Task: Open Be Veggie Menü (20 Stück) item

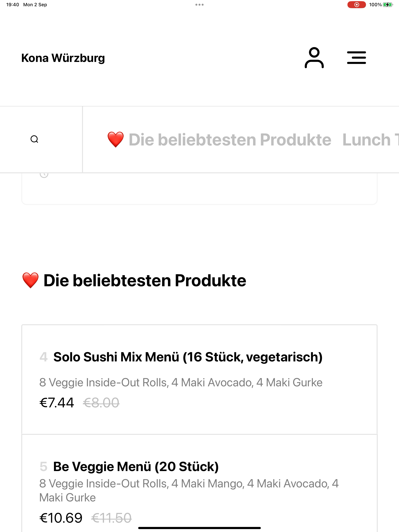Action: [x=199, y=483]
